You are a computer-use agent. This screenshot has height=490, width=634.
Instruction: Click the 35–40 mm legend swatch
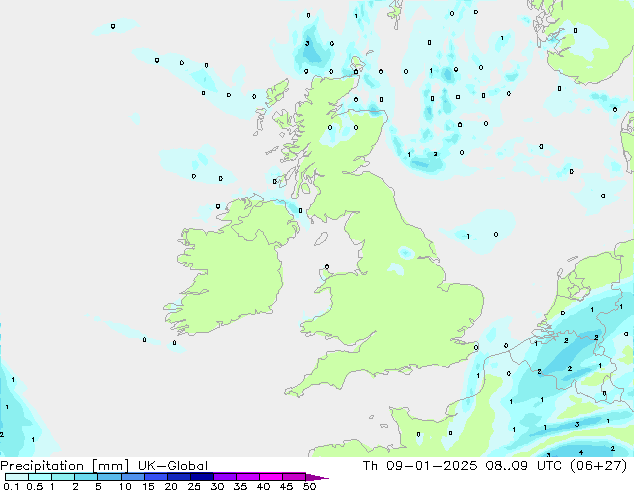[x=248, y=477]
